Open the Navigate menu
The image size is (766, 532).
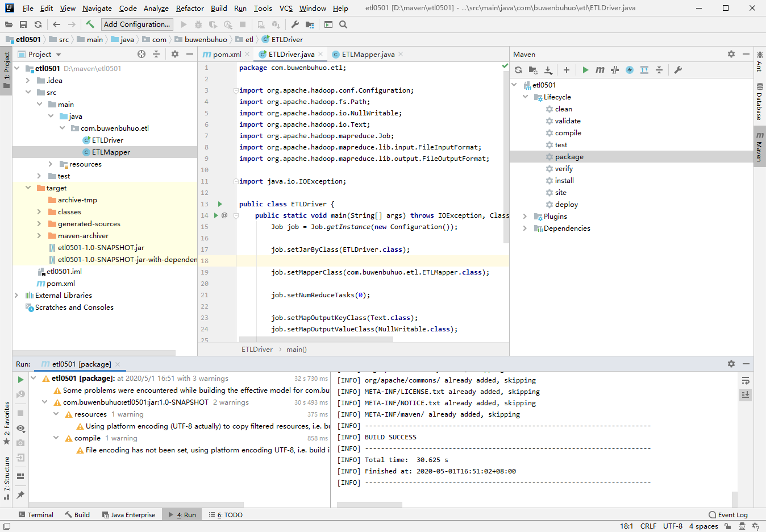tap(97, 8)
